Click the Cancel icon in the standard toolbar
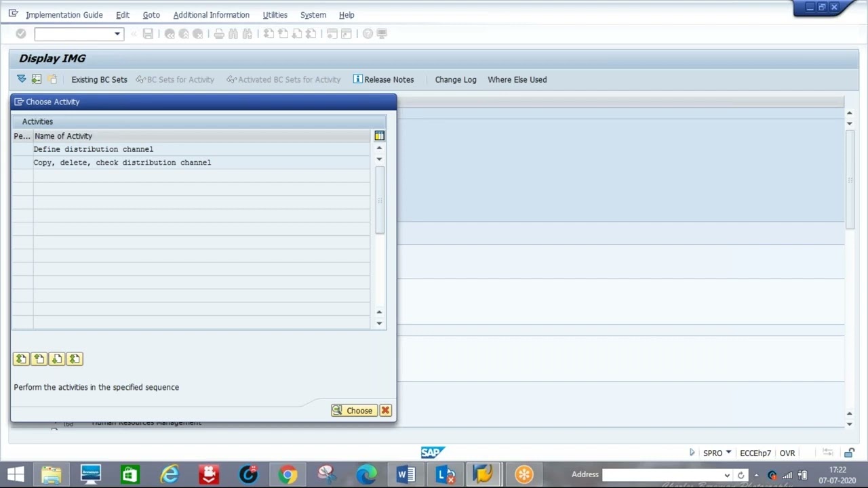 click(x=197, y=34)
